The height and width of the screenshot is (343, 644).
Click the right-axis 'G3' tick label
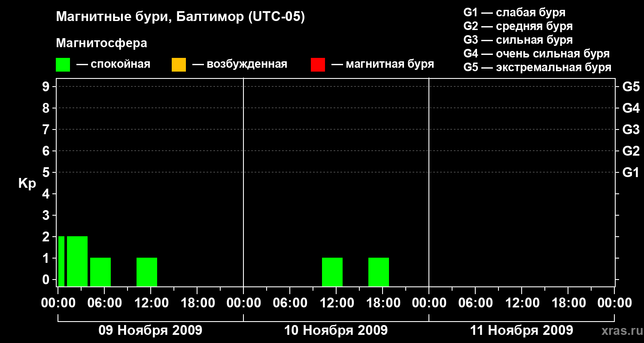631,129
